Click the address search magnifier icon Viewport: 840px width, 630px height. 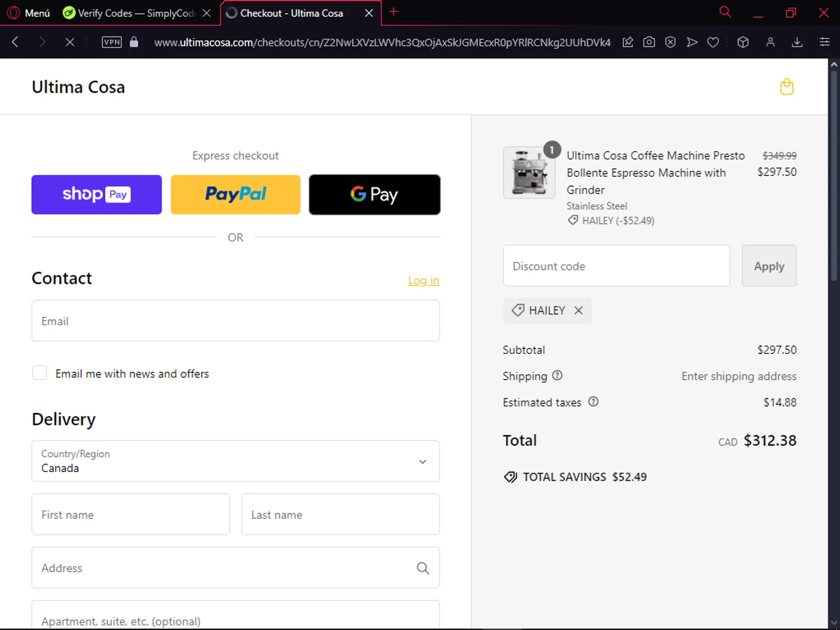[423, 568]
